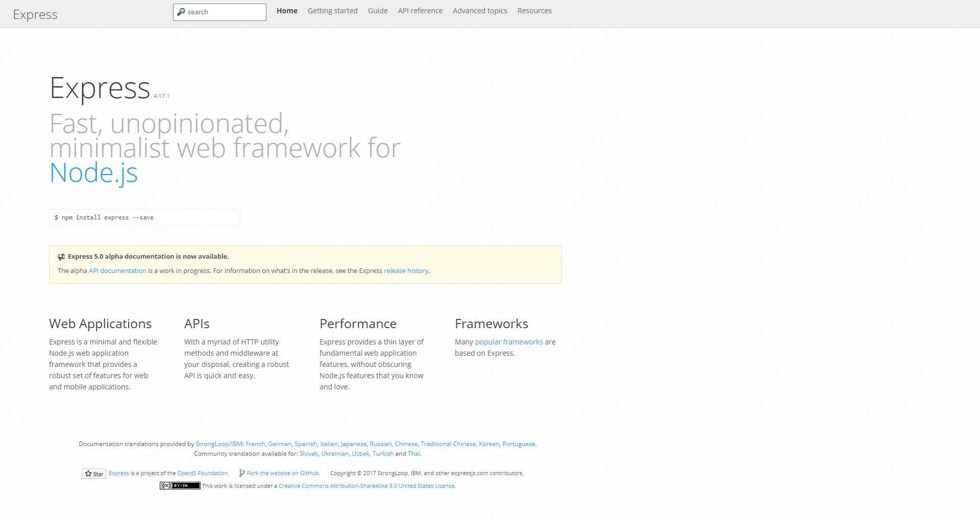Viewport: 980px width, 518px height.
Task: Switch to the French translation
Action: pos(255,444)
